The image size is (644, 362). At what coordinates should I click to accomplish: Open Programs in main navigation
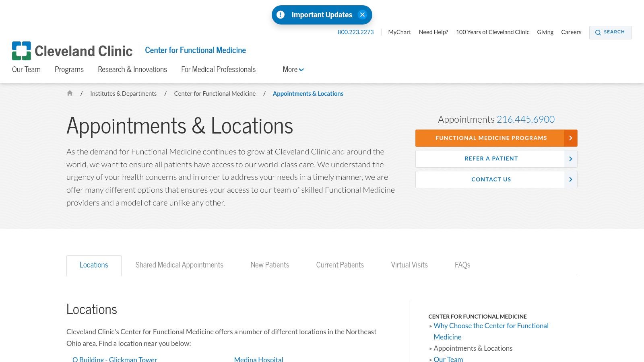[x=69, y=70]
